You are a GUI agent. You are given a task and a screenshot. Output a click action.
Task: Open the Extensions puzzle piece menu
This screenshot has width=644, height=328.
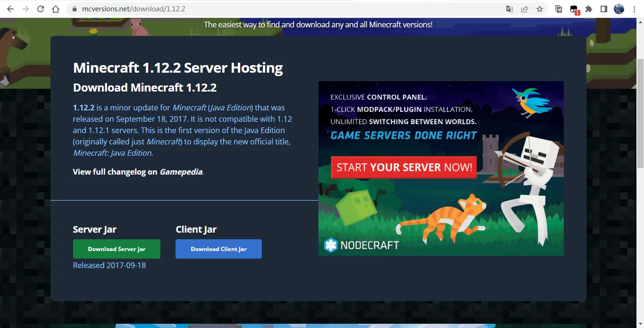588,9
